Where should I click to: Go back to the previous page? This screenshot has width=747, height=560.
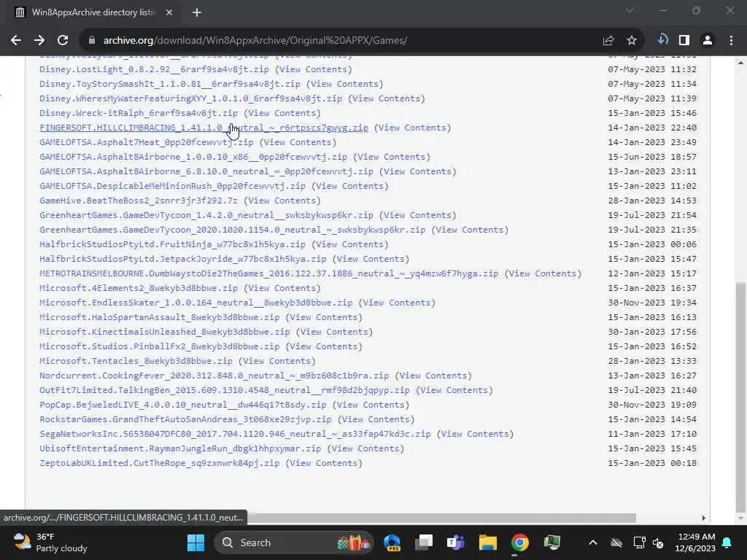(16, 41)
